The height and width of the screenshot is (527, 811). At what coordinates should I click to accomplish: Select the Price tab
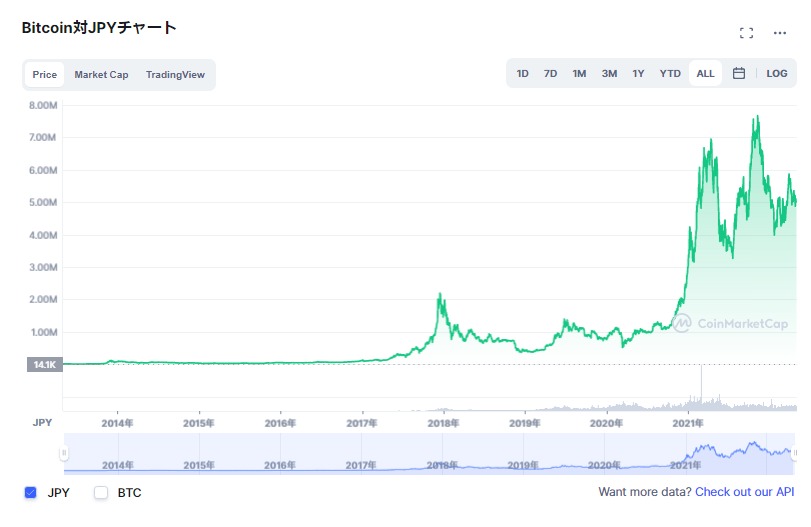44,74
